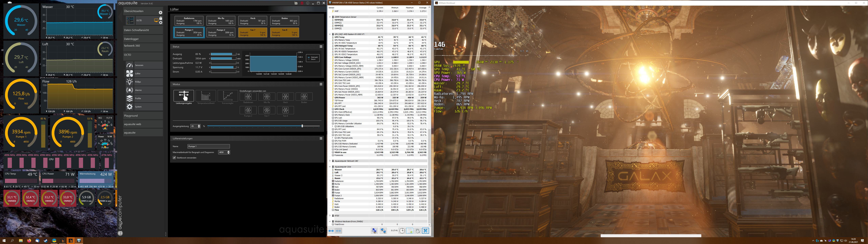Add a new overview page with plus icon
The height and width of the screenshot is (244, 868).
click(160, 13)
